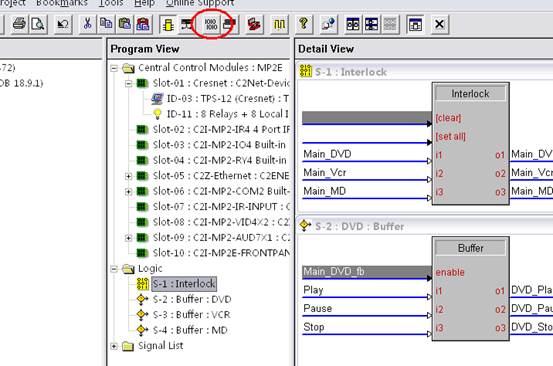Screen dimensions: 553x366
Task: Switch to Configure System view via yellow icon
Action: 168,24
